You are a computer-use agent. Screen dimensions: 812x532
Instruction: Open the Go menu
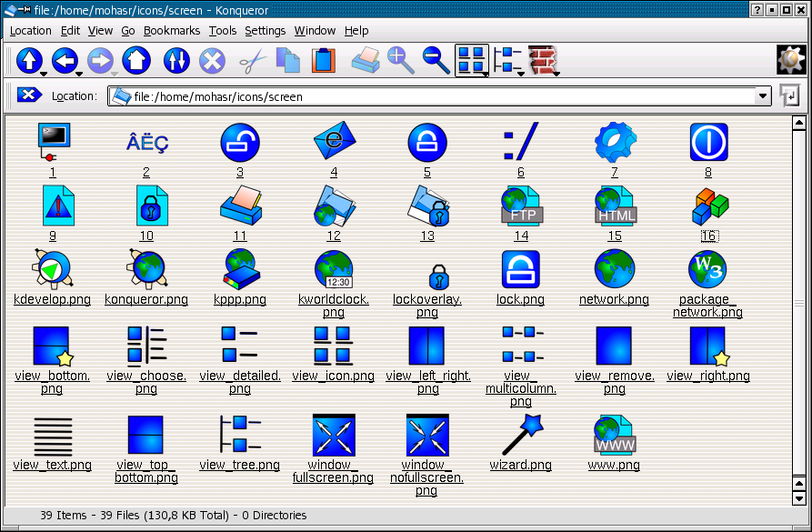[128, 31]
